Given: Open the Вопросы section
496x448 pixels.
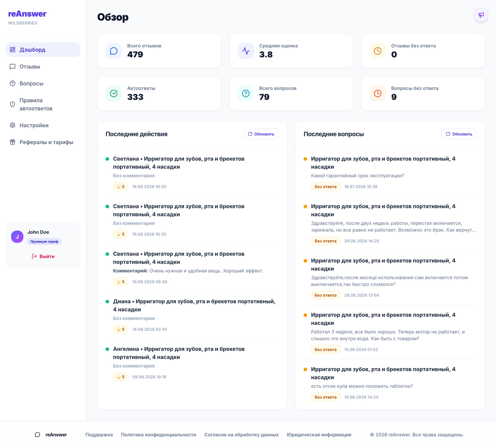Looking at the screenshot, I should pyautogui.click(x=43, y=83).
